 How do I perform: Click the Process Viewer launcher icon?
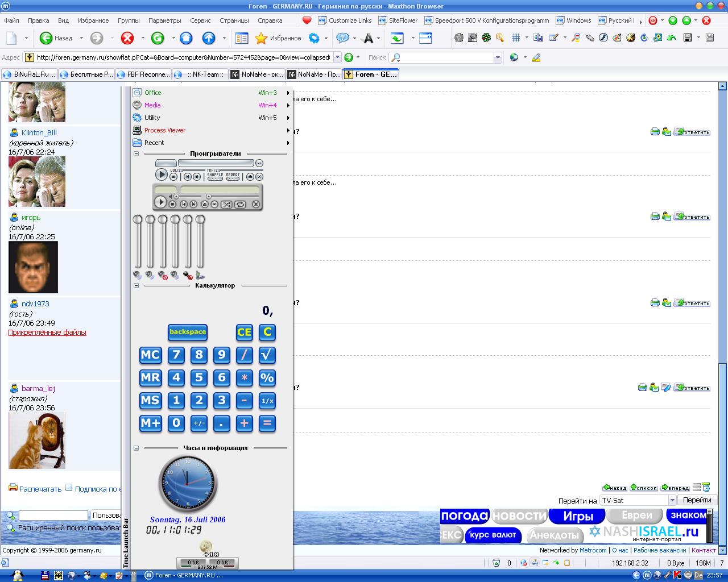137,130
